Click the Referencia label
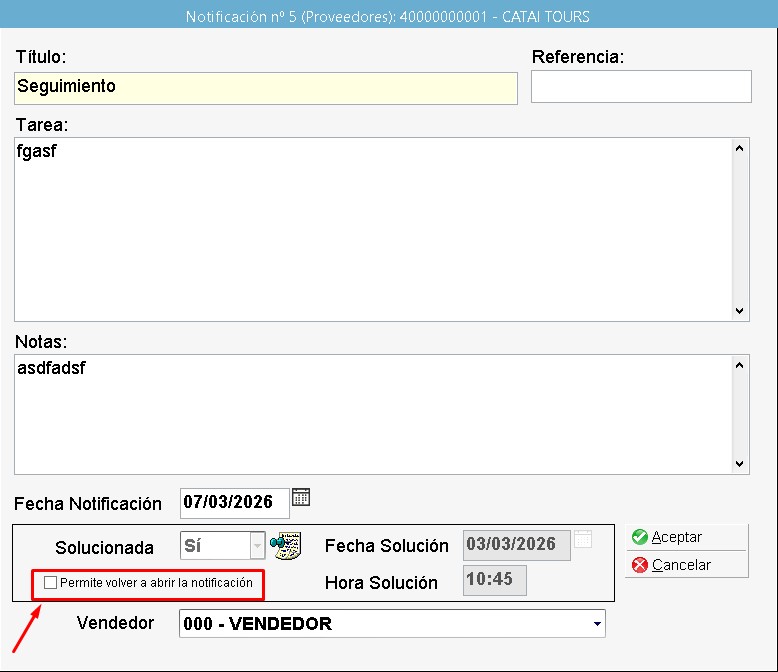The image size is (778, 672). 578,57
